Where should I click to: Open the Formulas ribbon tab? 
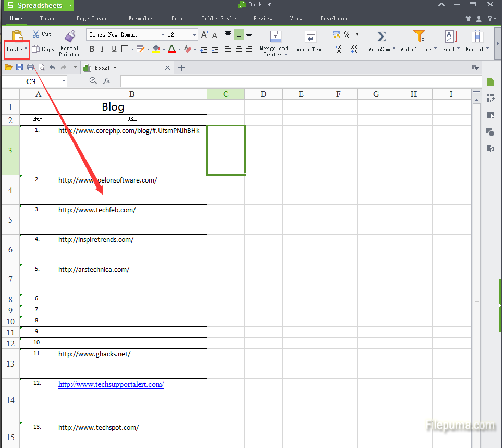tap(141, 18)
